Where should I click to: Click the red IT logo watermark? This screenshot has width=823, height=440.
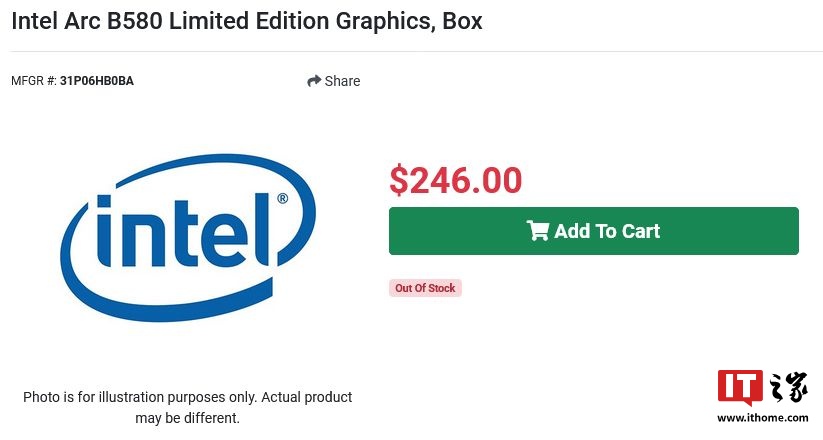click(740, 387)
